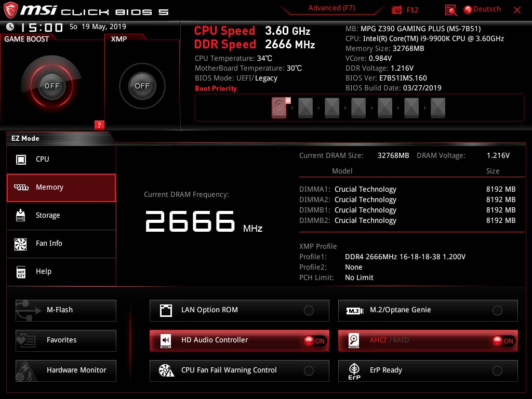
Task: Click the CPU fan warning icon
Action: click(166, 370)
